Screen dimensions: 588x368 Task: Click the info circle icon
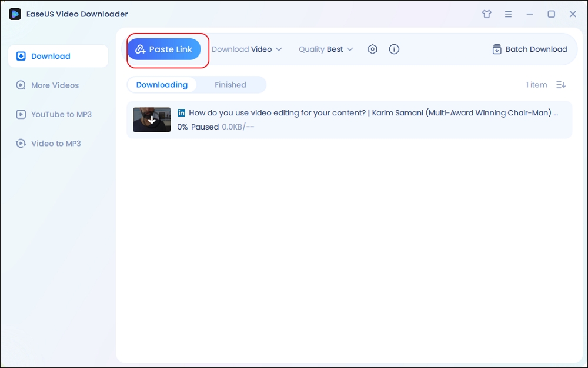coord(394,49)
